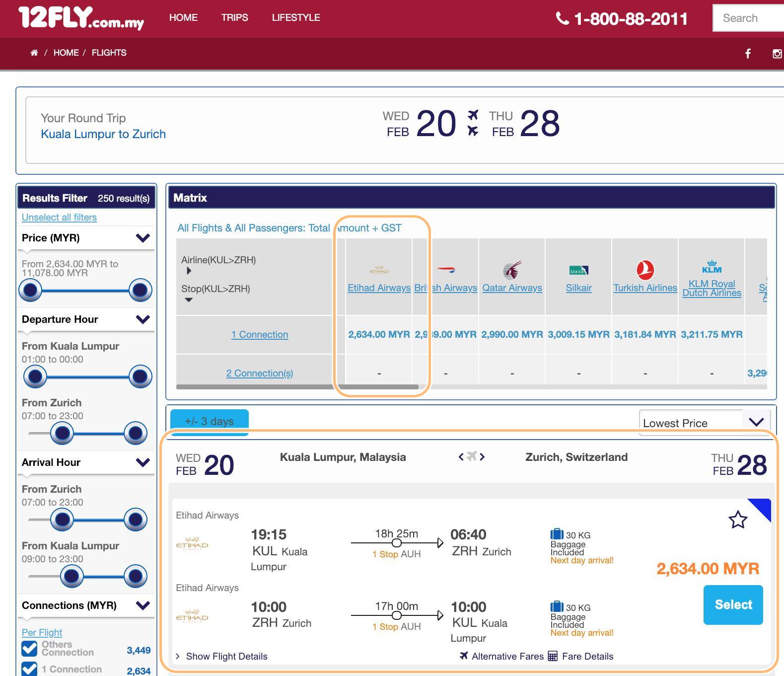Click the Per Flight link
The image size is (784, 676).
tap(42, 632)
